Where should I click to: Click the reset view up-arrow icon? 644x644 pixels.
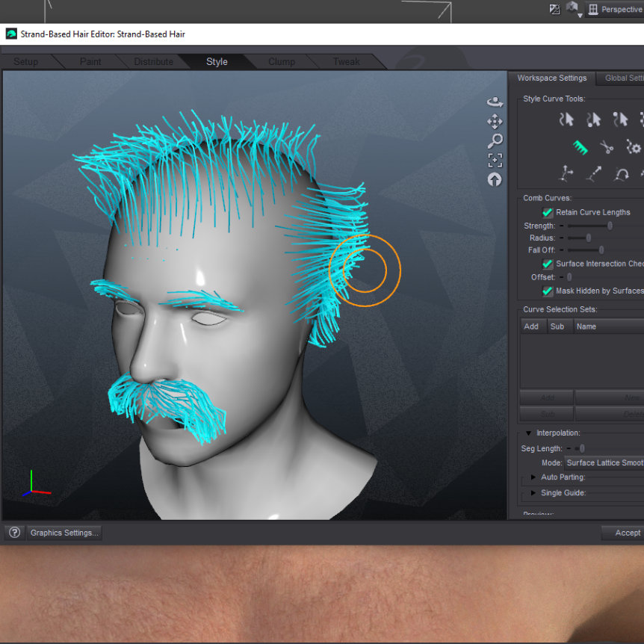coord(495,179)
